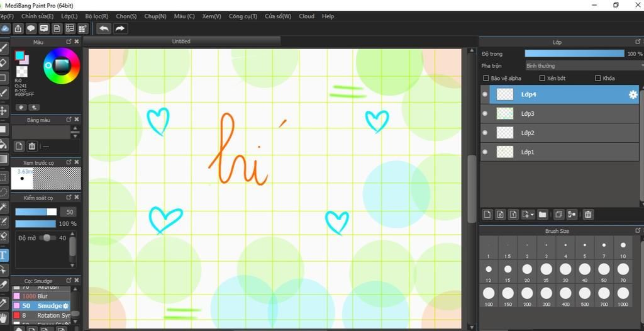Click the canvas vertical scrollbar
The image size is (644, 331).
472,188
